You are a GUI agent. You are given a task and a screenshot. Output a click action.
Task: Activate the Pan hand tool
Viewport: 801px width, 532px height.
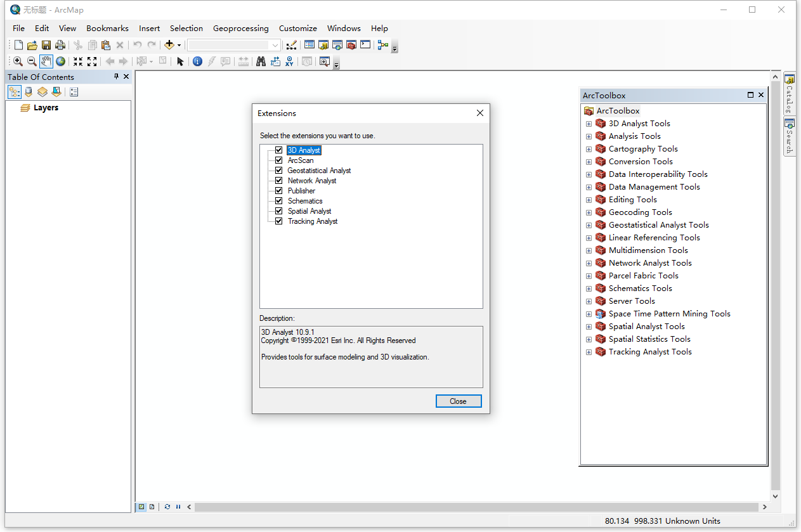point(46,62)
